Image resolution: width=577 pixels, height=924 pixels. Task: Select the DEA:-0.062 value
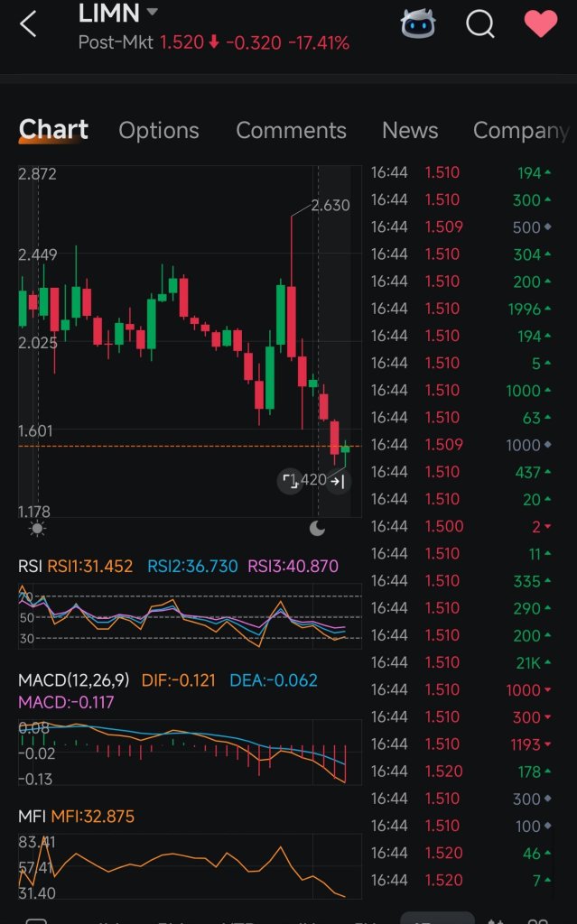point(274,680)
